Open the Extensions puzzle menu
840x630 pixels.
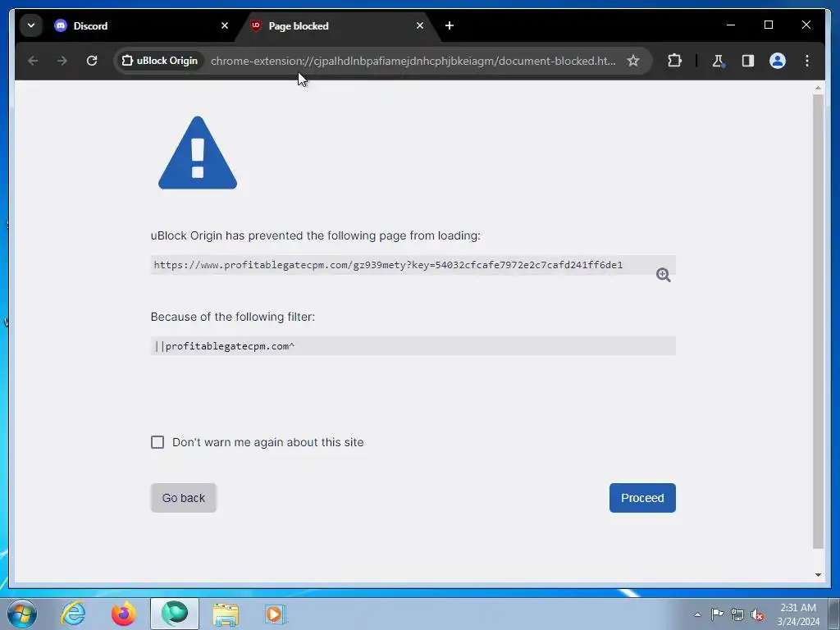click(x=674, y=61)
